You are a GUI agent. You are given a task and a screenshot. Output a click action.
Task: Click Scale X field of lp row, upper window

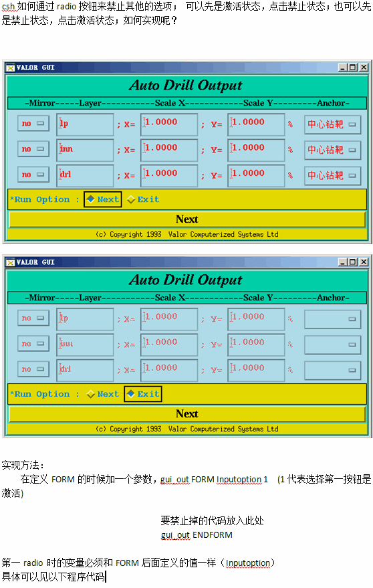169,124
